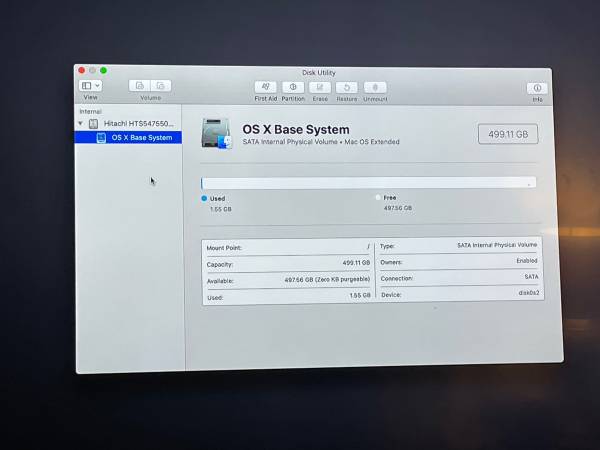Click the white Free legend dot

coord(378,197)
